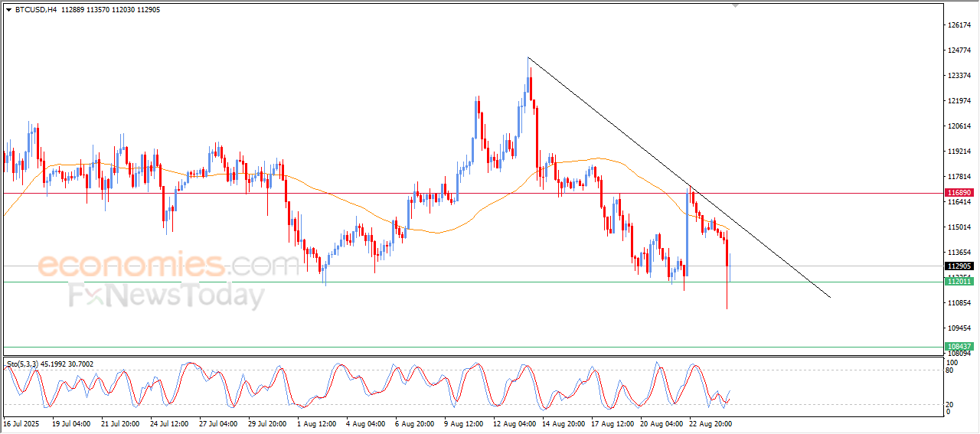Click the BTCUSD,H4 symbol title text
This screenshot has width=980, height=434.
pos(35,10)
